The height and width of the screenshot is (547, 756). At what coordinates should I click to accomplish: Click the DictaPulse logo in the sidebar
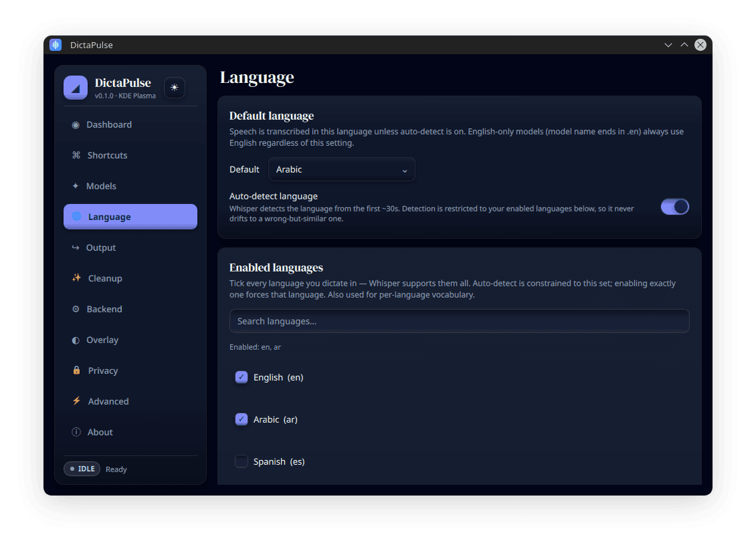[x=76, y=88]
